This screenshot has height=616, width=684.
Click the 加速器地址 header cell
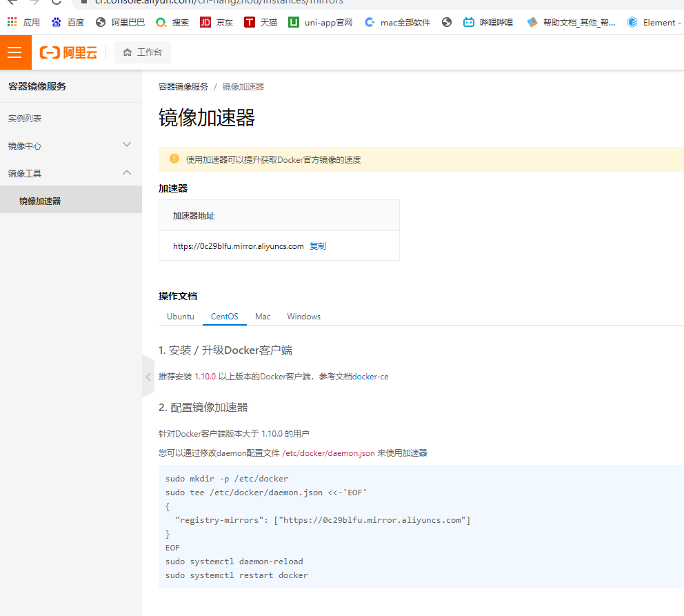[x=279, y=215]
